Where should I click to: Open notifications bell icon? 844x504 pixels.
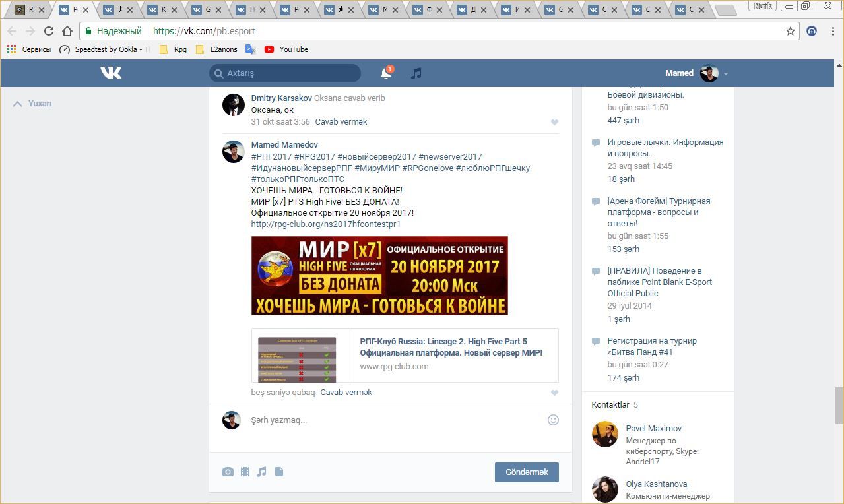[386, 73]
